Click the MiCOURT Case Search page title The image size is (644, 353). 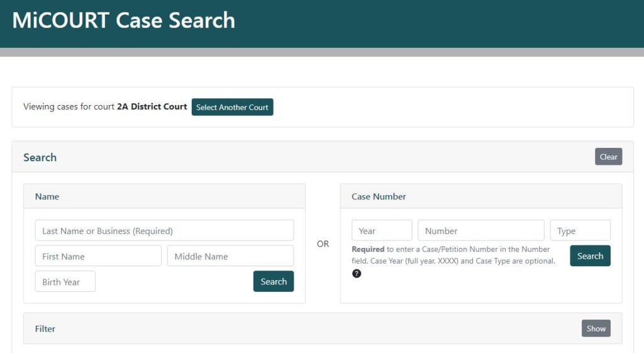tap(123, 21)
